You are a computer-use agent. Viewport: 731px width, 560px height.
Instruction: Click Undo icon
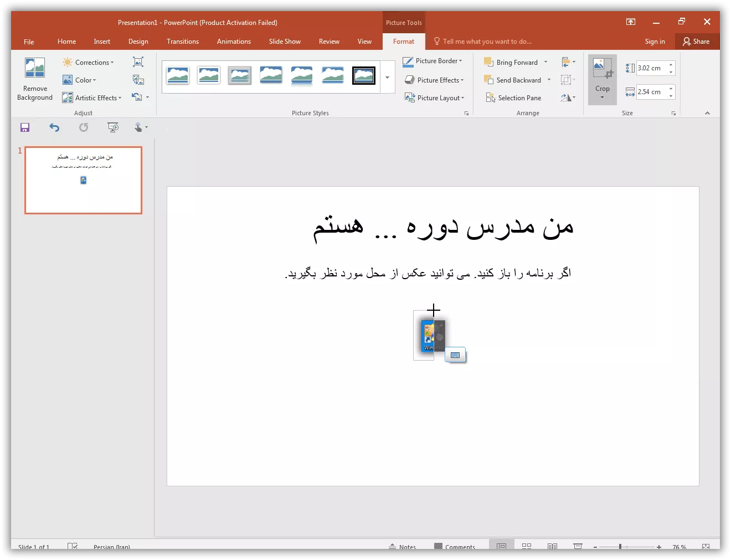click(x=54, y=128)
